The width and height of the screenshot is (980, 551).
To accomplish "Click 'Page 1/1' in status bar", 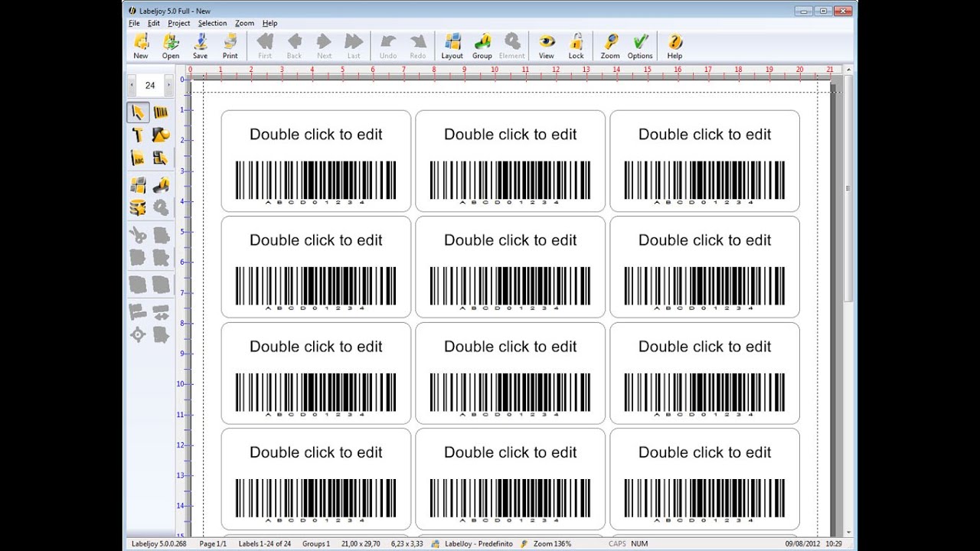I will click(213, 544).
